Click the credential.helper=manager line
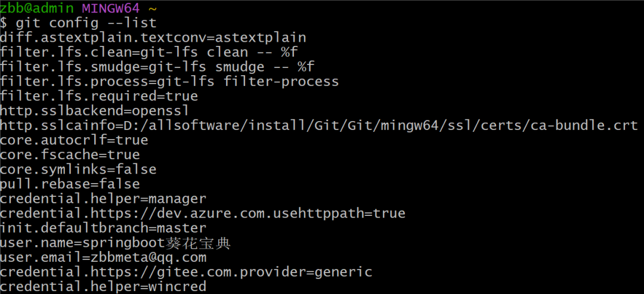This screenshot has width=644, height=294. coord(103,199)
